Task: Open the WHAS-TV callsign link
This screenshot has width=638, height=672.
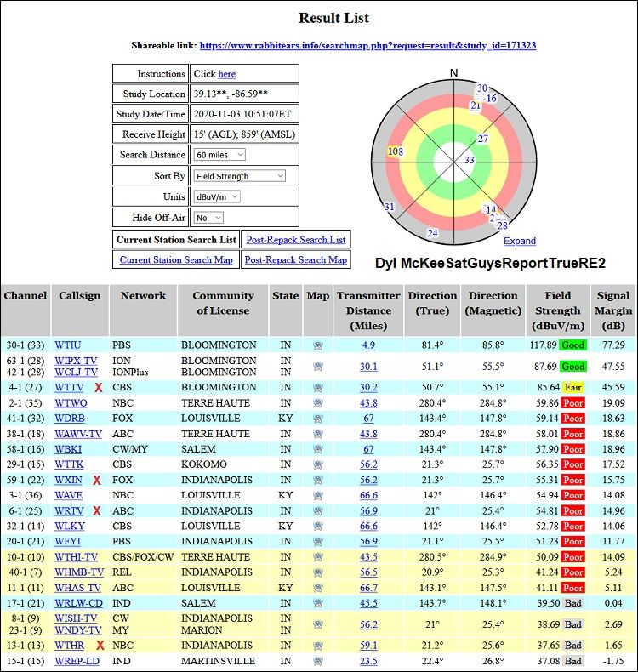Action: click(x=77, y=588)
